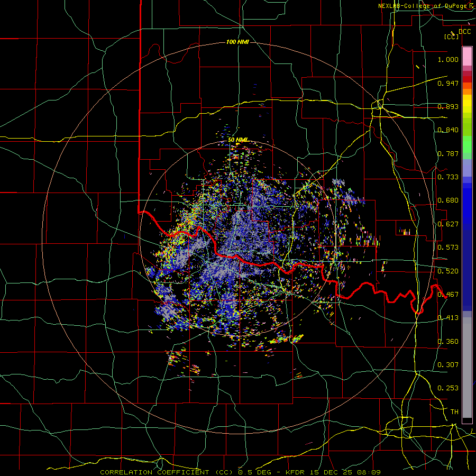Select the 0.307 scale value
This screenshot has height=476, width=476.
coord(448,364)
